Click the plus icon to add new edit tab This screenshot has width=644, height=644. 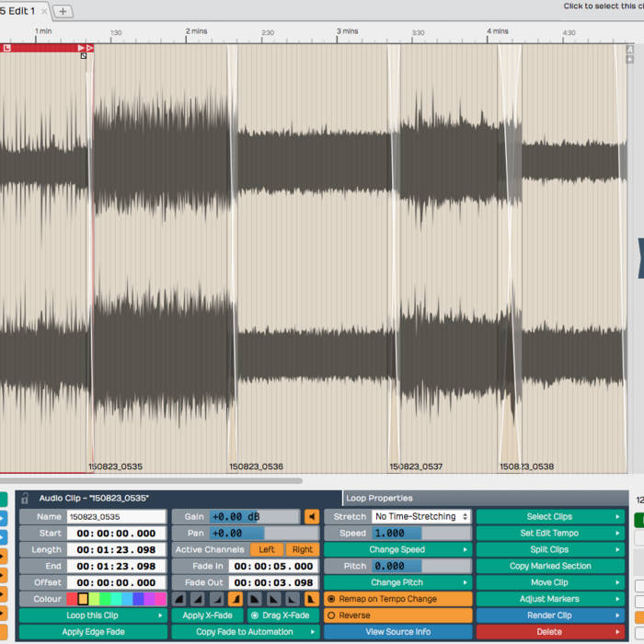[x=63, y=11]
